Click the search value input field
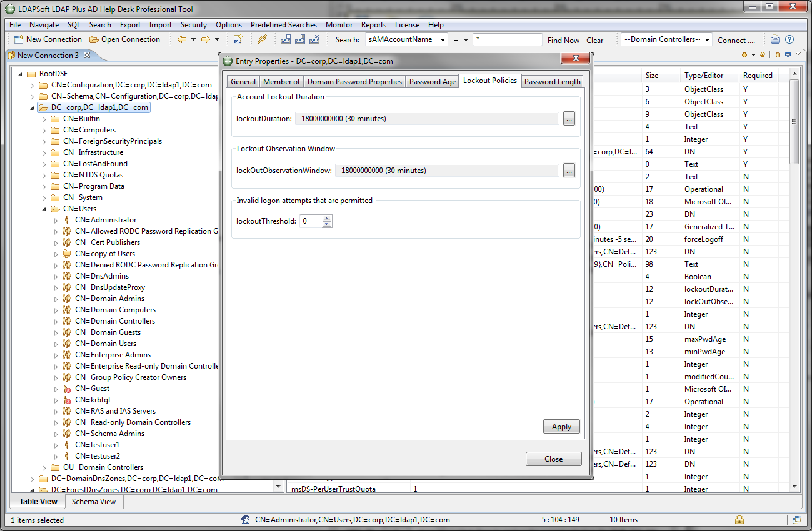 (x=507, y=40)
